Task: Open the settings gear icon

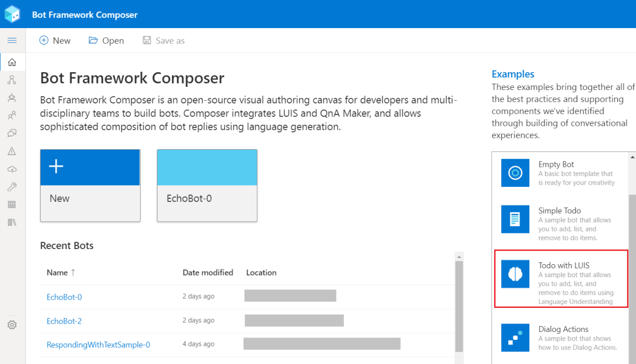Action: [12, 325]
